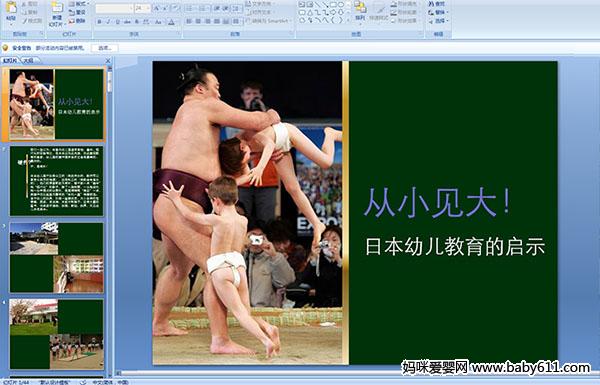Switch to the Outline tab in the slide pane
This screenshot has width=600, height=385.
tap(28, 60)
